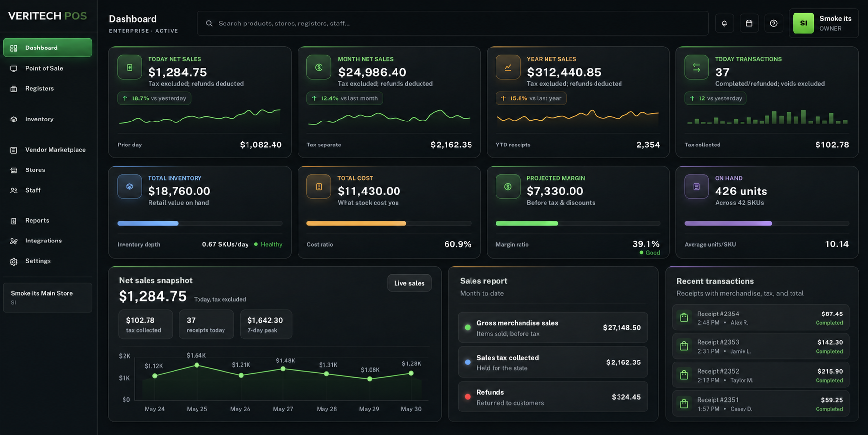
Task: Click the Reports sidebar icon
Action: pos(14,221)
